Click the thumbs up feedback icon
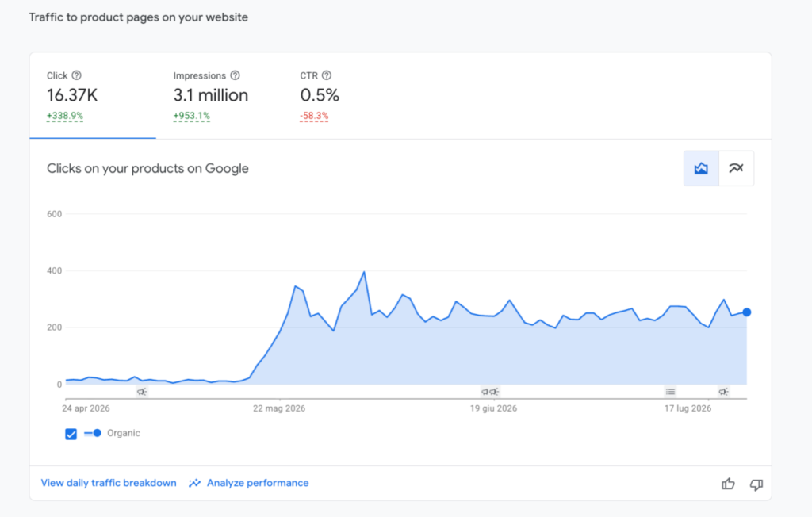 click(x=728, y=484)
